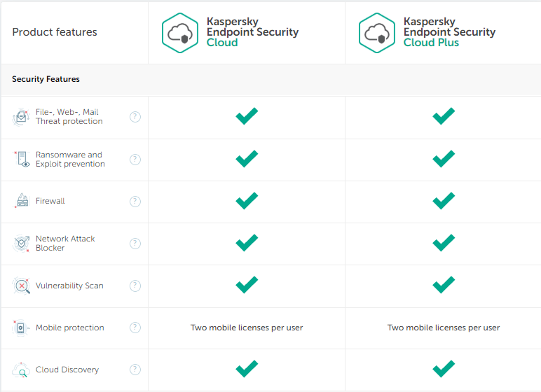Click the Kaspersky Endpoint Security Cloud title
The image size is (541, 392).
pos(252,31)
